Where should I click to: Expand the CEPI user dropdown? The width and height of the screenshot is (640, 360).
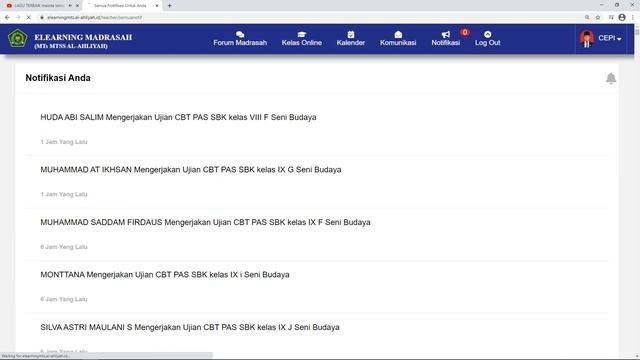pos(610,38)
